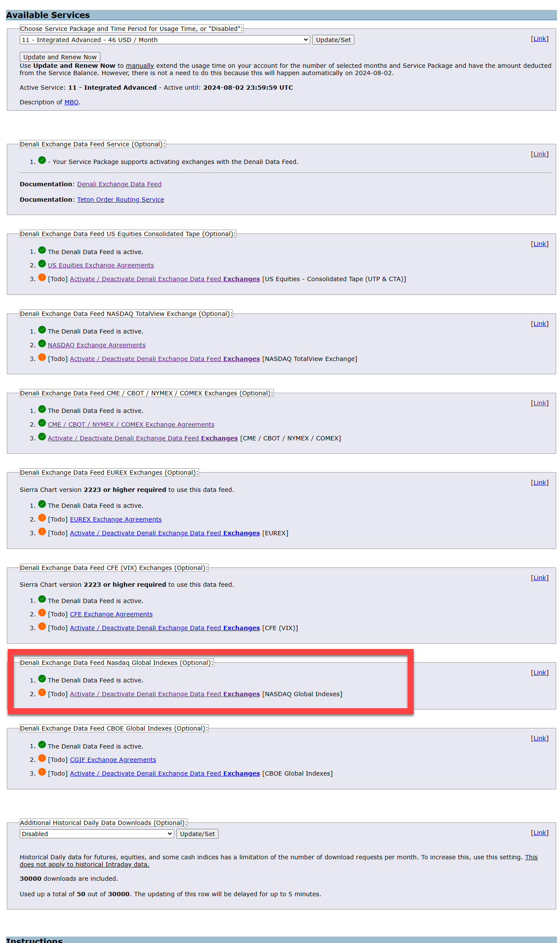Select the Active until '2024-08-02 23:59:59 UTC' text
The height and width of the screenshot is (943, 560).
248,88
